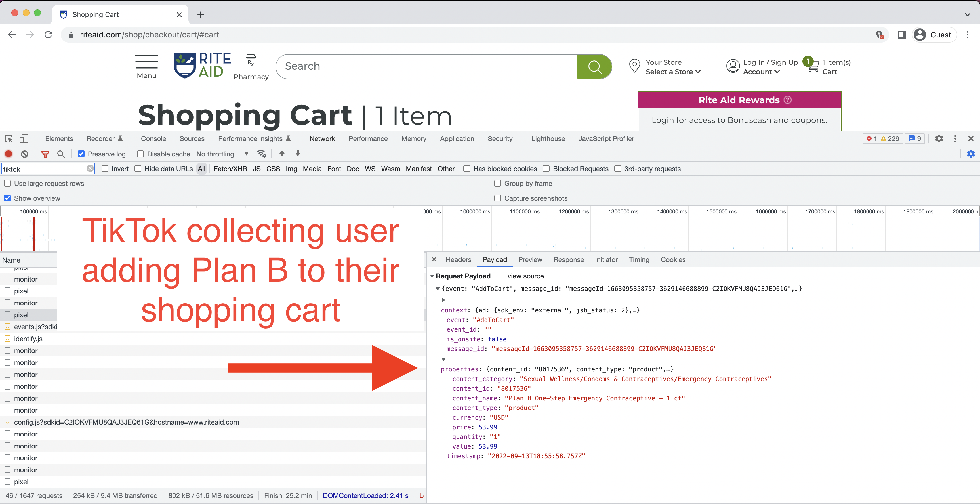
Task: Check 3rd-party requests
Action: [618, 169]
